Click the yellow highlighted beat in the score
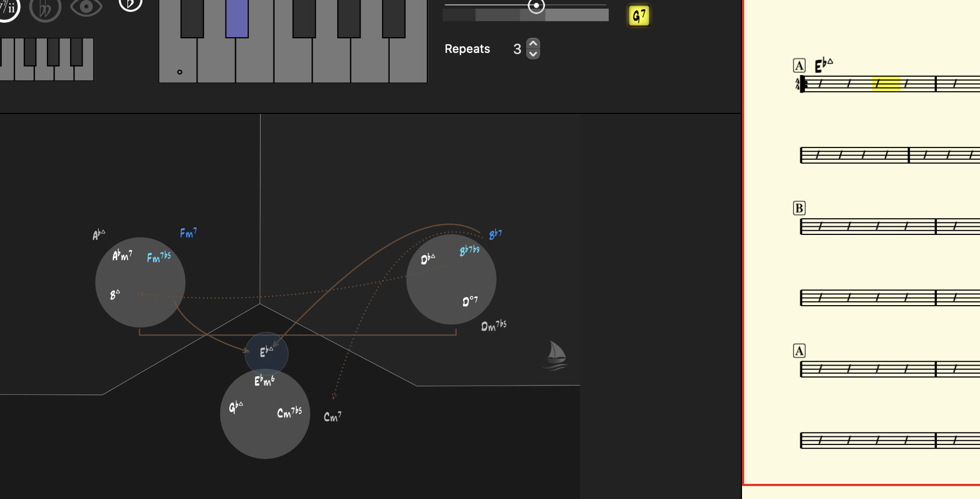 pos(886,84)
